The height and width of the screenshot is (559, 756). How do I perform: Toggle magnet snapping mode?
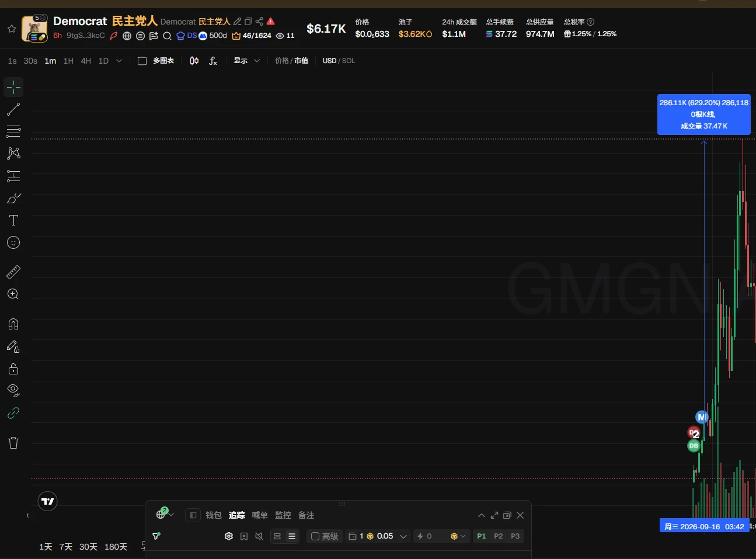13,324
